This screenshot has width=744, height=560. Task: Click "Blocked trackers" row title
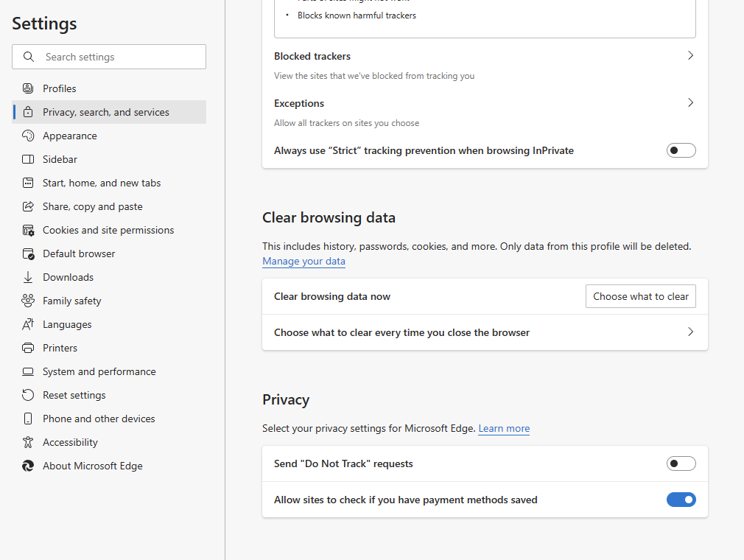tap(312, 56)
